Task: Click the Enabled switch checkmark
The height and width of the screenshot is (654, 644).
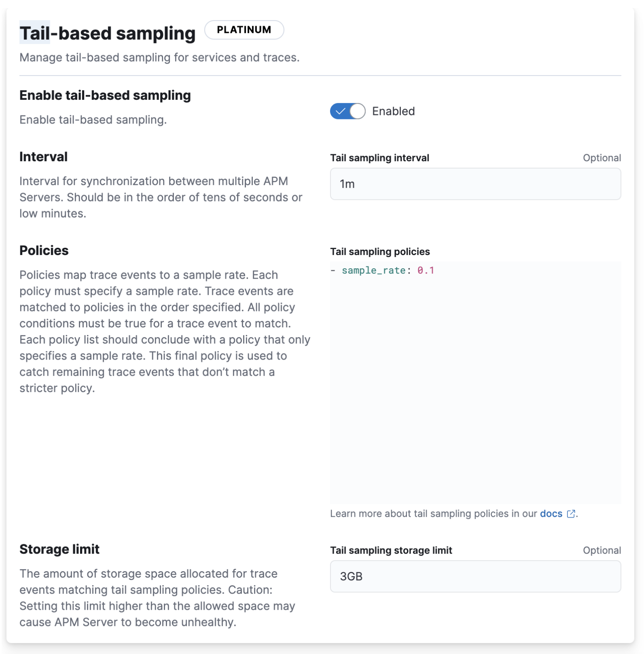Action: [340, 111]
